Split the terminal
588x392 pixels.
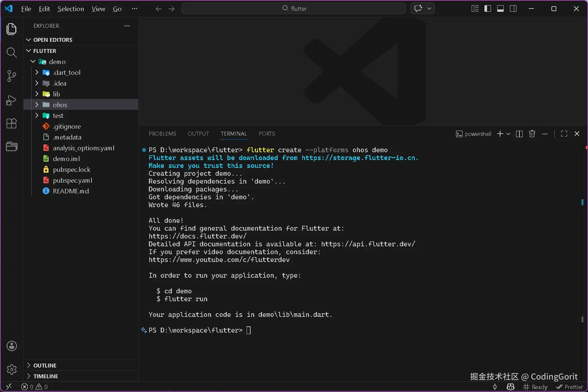pyautogui.click(x=519, y=134)
